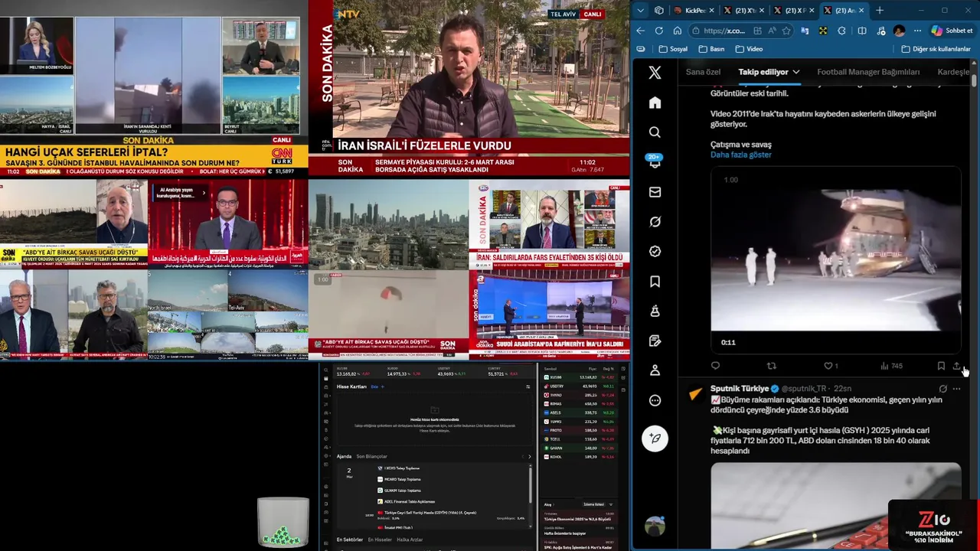Switch to the KickPee browser tab

pyautogui.click(x=693, y=11)
